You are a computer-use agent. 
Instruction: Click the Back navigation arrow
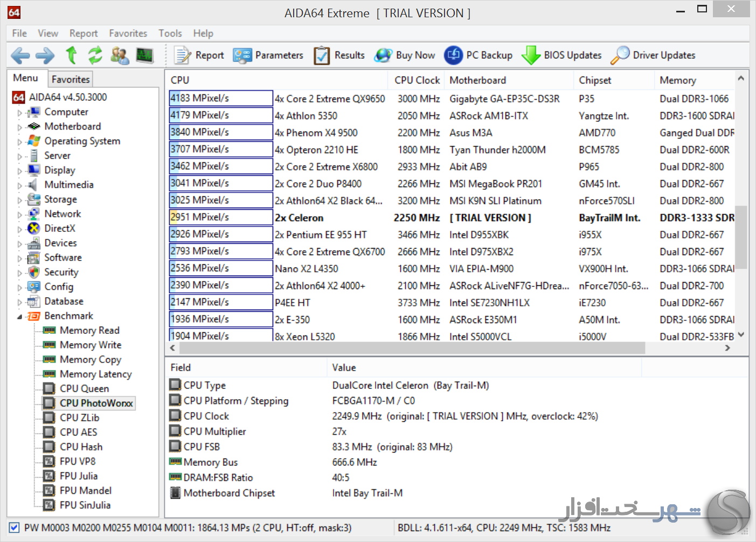coord(20,55)
